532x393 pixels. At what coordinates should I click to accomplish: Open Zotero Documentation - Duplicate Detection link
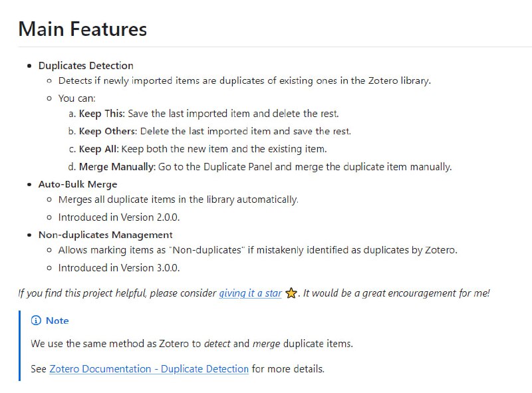[x=149, y=368]
